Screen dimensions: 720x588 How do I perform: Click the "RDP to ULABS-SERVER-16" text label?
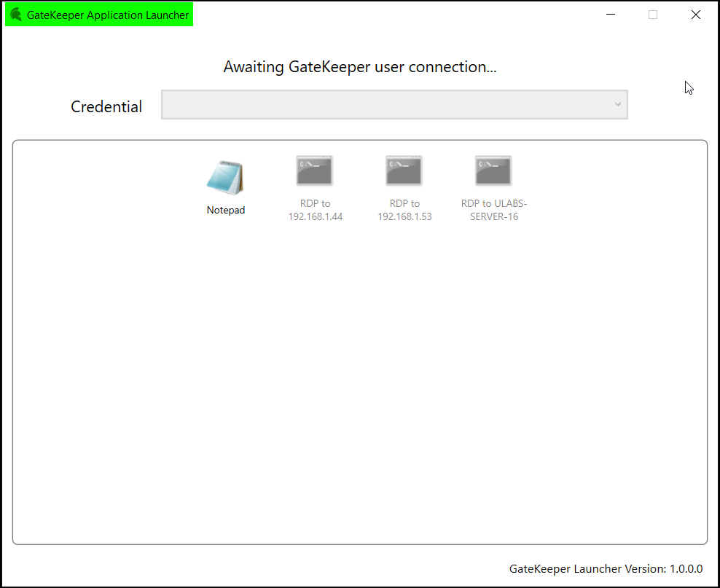(x=493, y=210)
